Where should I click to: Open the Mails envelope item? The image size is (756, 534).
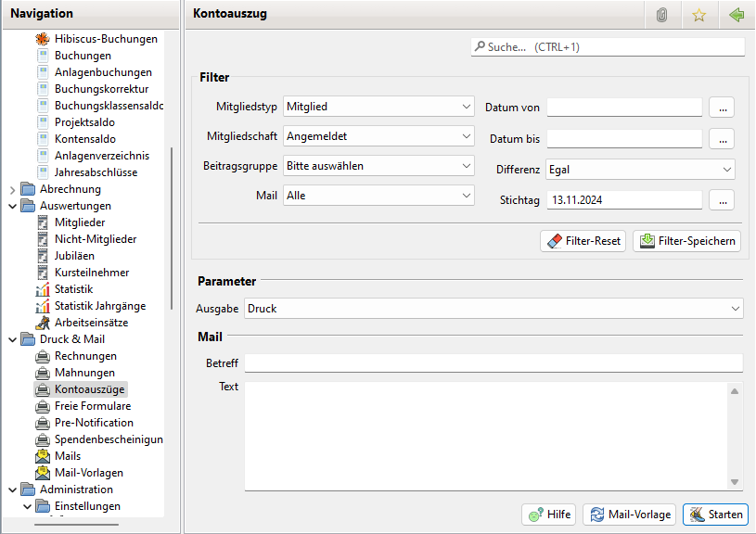[x=67, y=456]
